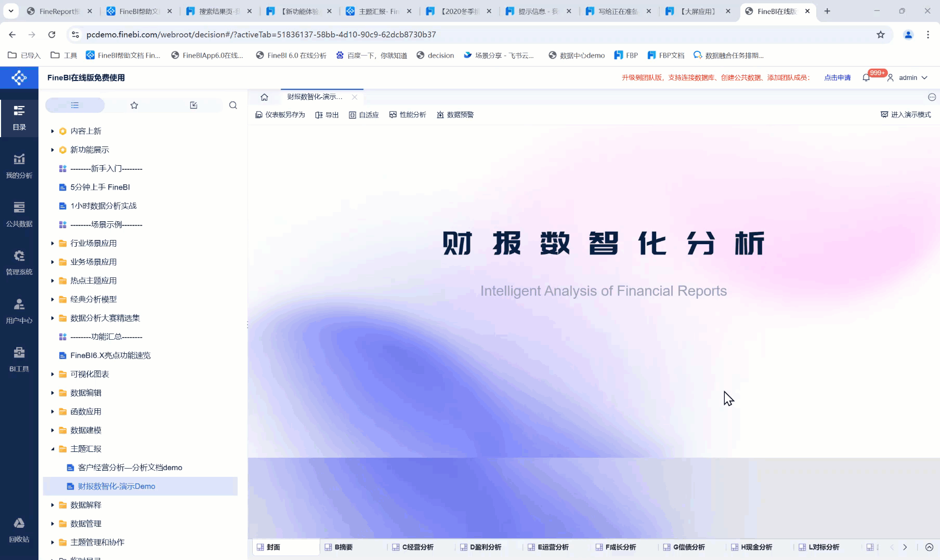Open FineBI6.X亮点功能速览 document

[x=110, y=356]
